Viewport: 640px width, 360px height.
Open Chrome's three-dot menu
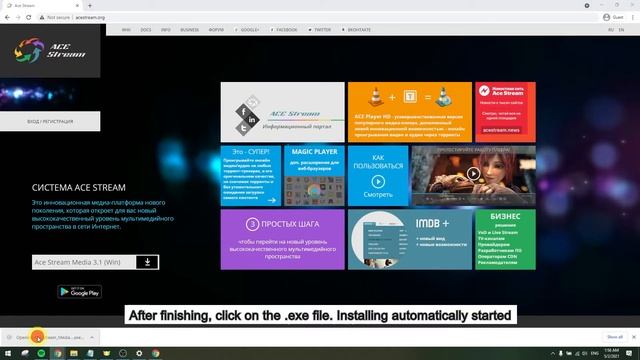pyautogui.click(x=633, y=17)
